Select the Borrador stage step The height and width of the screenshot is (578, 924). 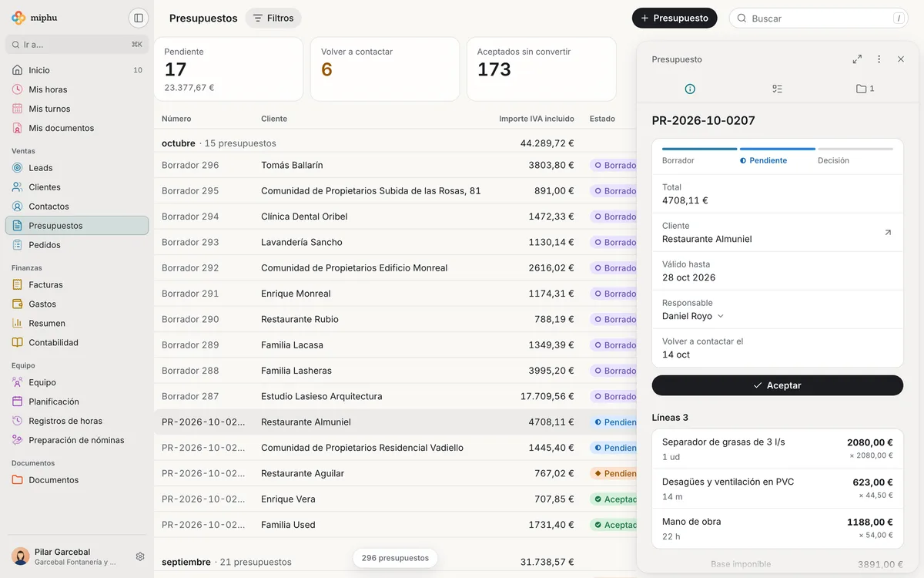coord(699,155)
